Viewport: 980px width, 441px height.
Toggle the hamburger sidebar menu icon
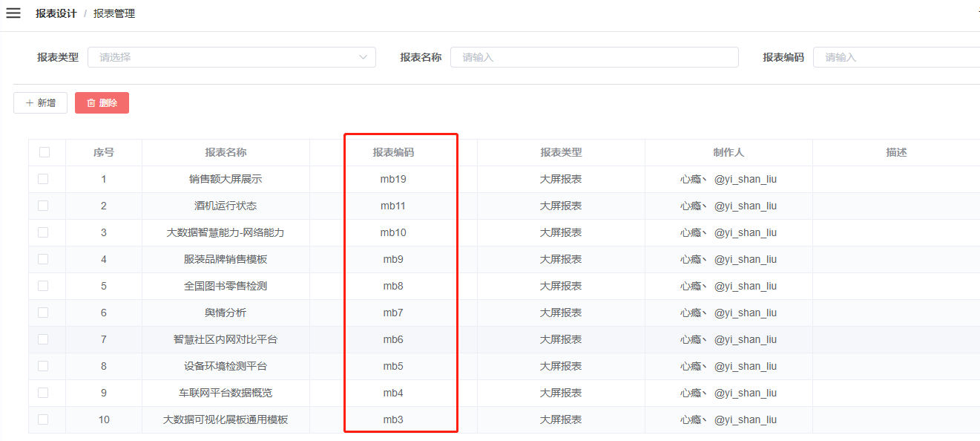13,13
